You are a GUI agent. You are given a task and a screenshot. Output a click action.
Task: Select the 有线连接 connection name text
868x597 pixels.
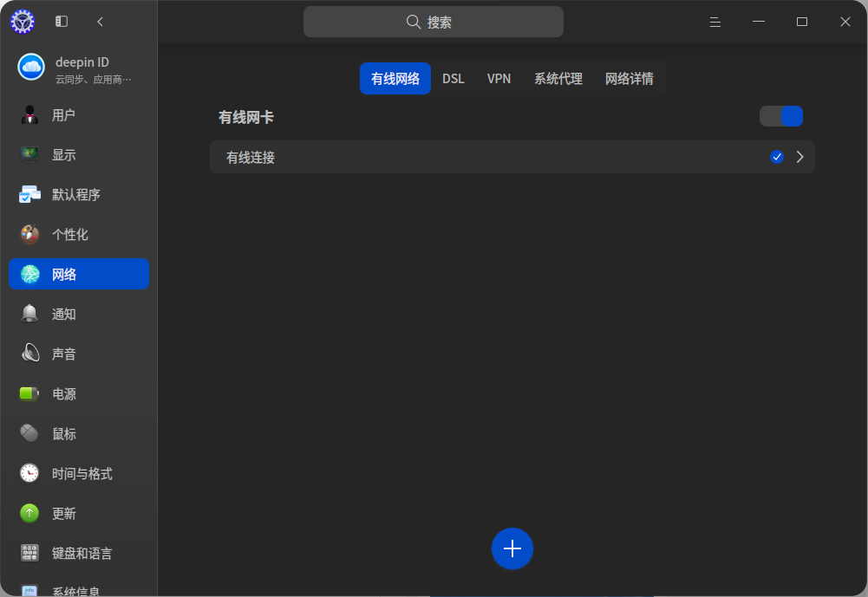tap(251, 158)
